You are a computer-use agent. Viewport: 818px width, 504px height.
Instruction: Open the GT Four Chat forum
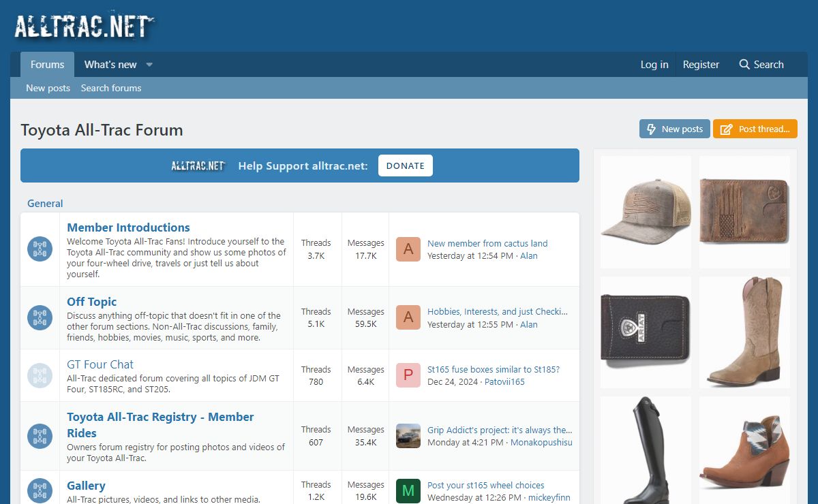click(x=100, y=364)
